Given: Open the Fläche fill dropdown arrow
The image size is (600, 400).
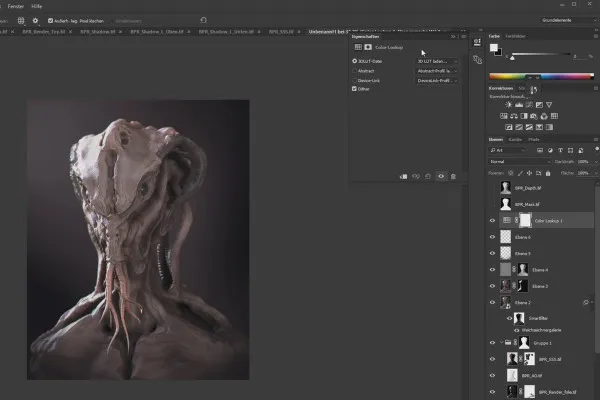Looking at the screenshot, I should click(595, 173).
